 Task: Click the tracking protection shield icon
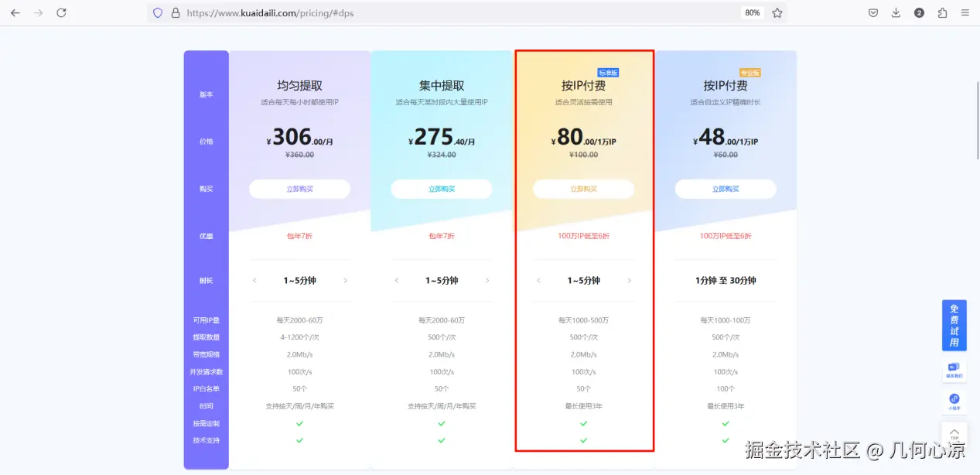[158, 12]
